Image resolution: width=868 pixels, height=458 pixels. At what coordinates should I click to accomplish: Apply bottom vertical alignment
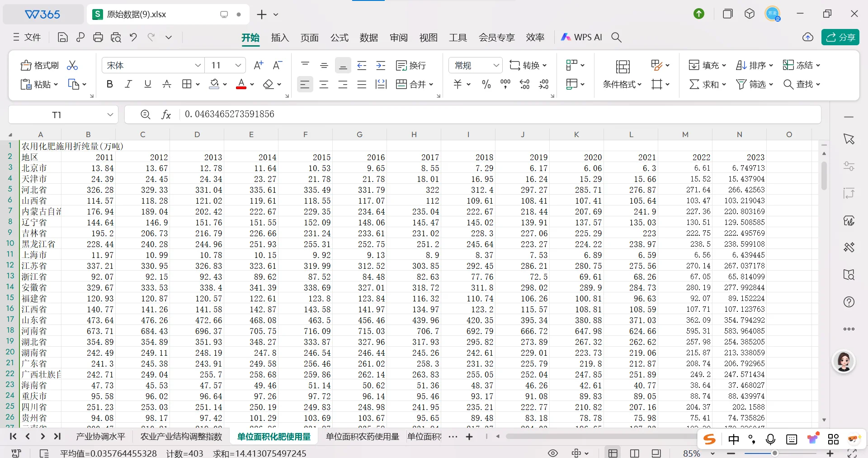(343, 66)
